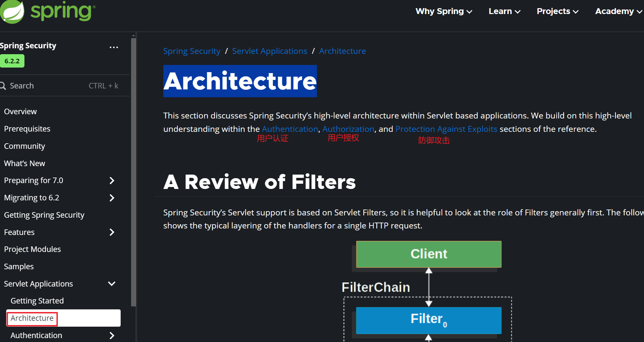Open Preparing for 7.0 in sidebar
This screenshot has height=342, width=644.
pyautogui.click(x=34, y=180)
